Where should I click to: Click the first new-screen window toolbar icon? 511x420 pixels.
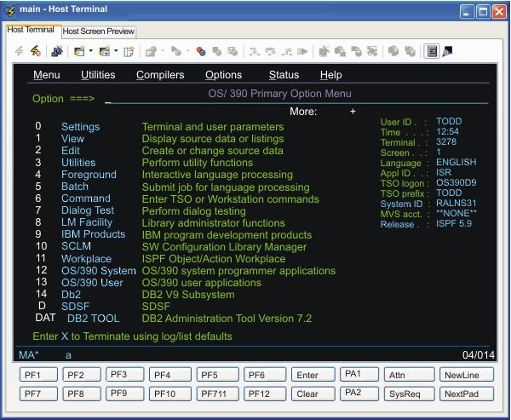79,51
